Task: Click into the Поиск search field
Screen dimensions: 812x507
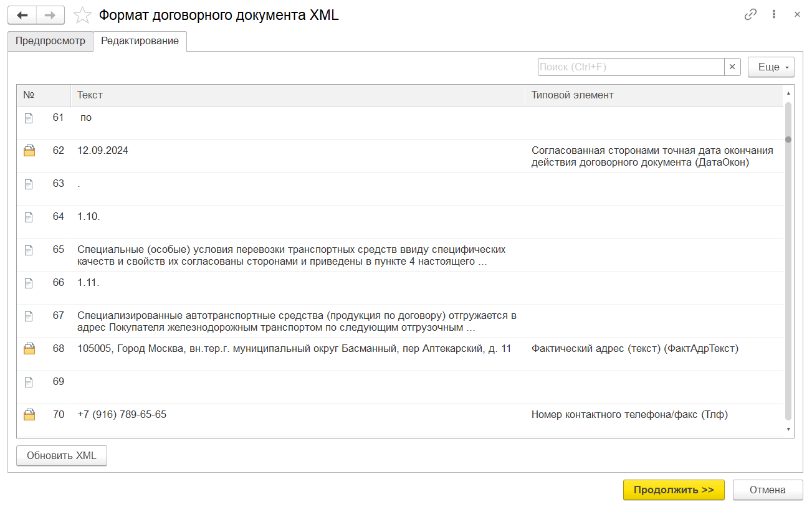Action: pyautogui.click(x=631, y=67)
